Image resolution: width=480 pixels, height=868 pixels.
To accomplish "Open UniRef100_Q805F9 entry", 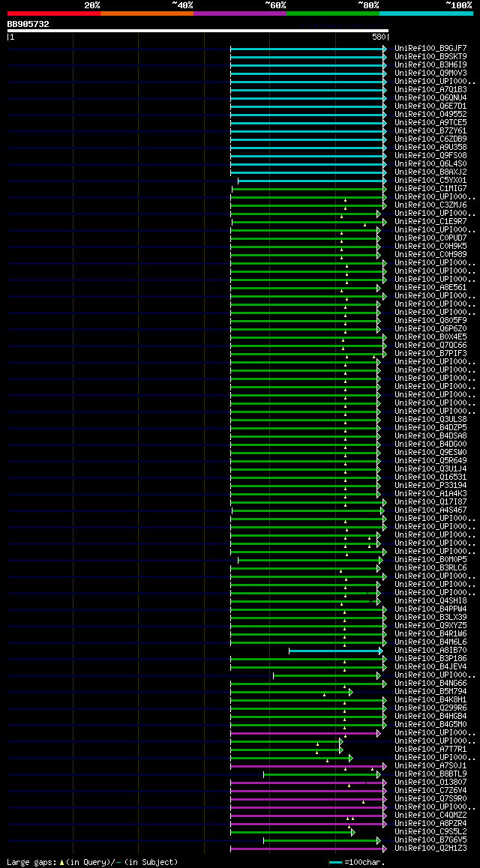I will (430, 320).
